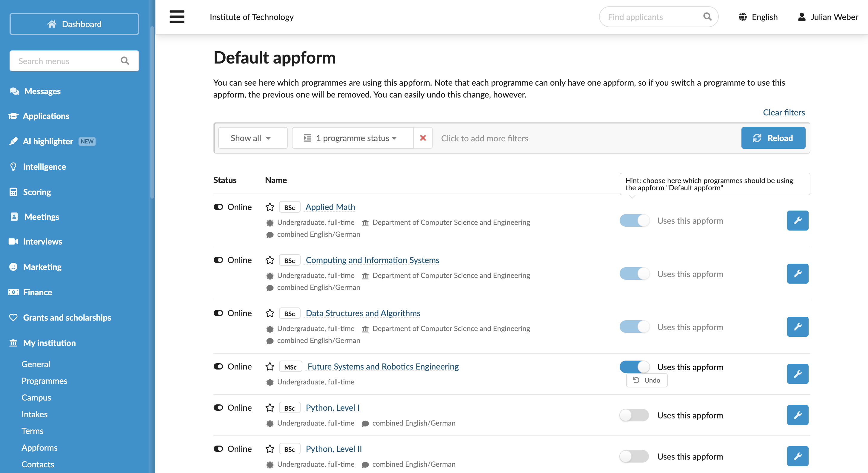
Task: Star the Python, Level I programme
Action: click(270, 408)
